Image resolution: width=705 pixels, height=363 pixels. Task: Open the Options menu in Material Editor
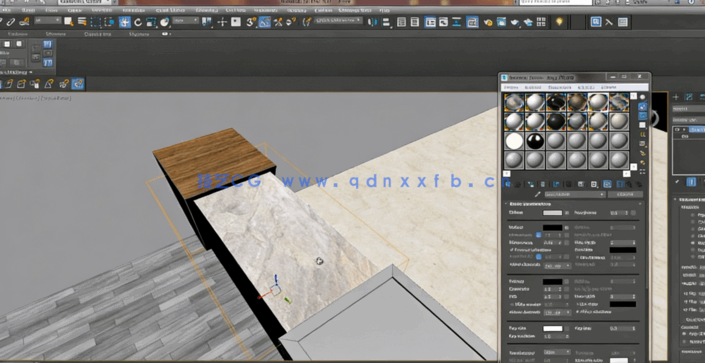pyautogui.click(x=586, y=87)
